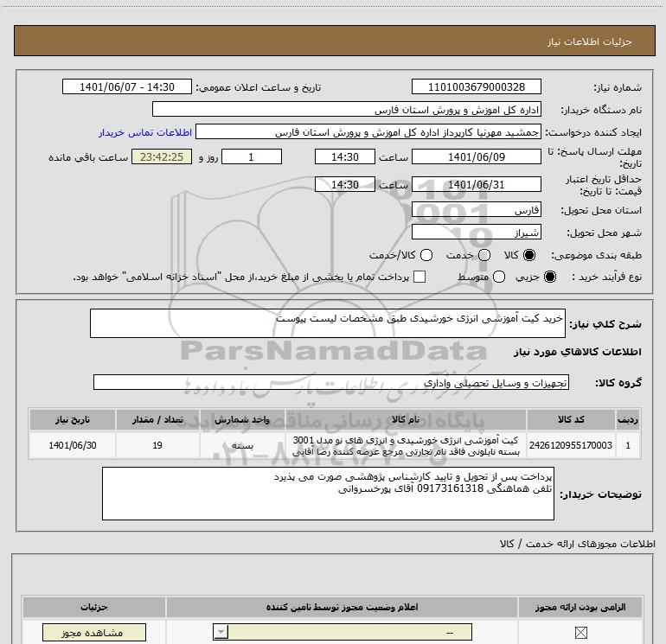Open the اطلاعات تماس خریدار link
This screenshot has height=644, width=666.
[145, 132]
